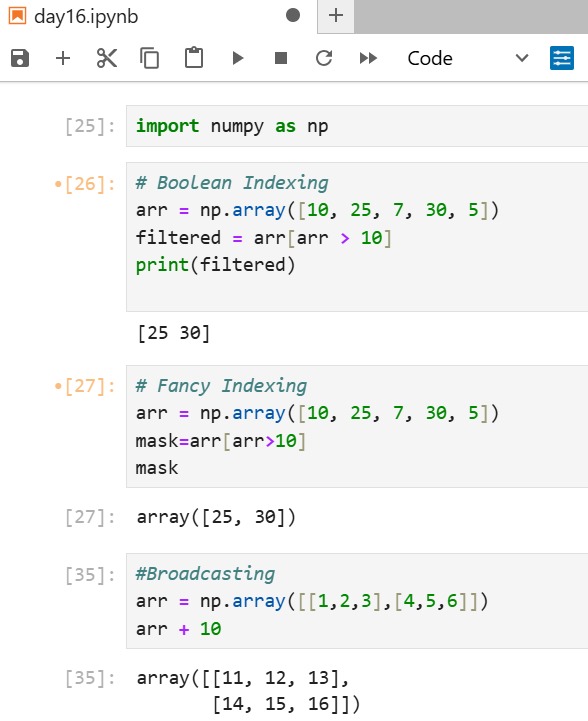The height and width of the screenshot is (721, 588).
Task: Interrupt the kernel with the stop icon
Action: click(281, 58)
